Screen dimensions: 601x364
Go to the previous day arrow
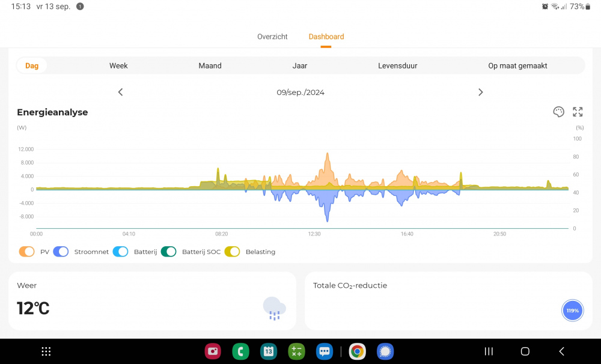120,92
